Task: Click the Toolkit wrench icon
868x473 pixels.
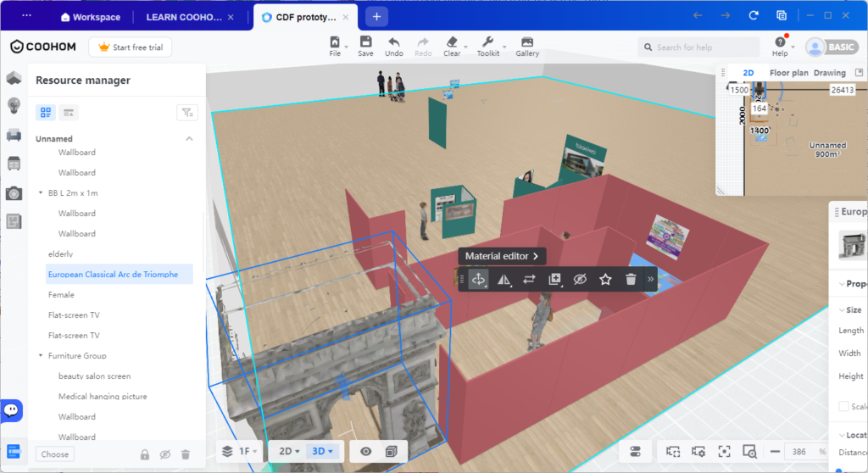Action: (x=487, y=42)
